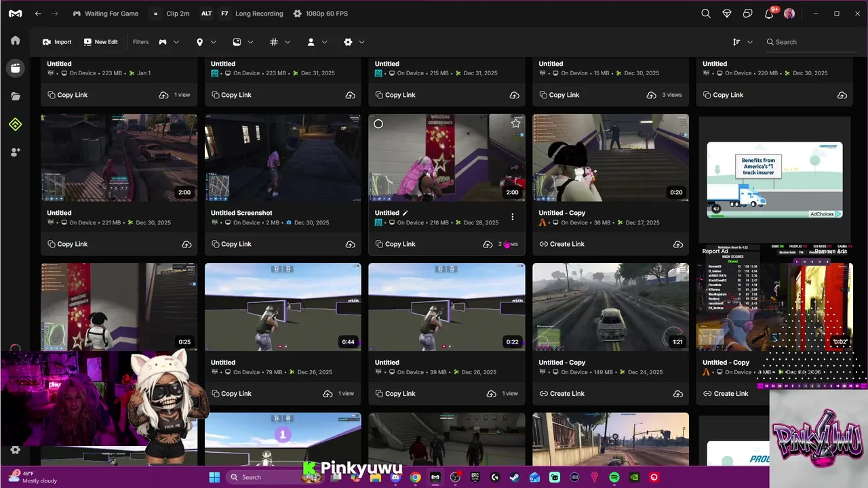Create Link for the 36 MB Untitled - Copy
Viewport: 868px width, 488px height.
561,244
